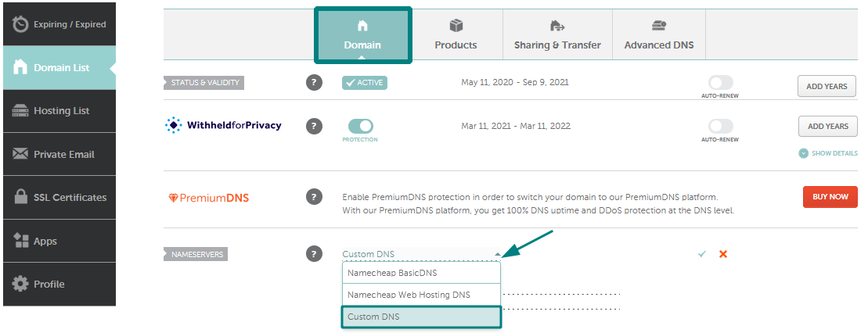868x333 pixels.
Task: Click the NAMESERVERS label
Action: tap(196, 255)
